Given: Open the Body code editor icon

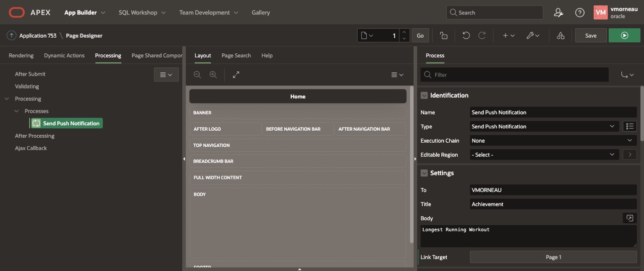Looking at the screenshot, I should [x=629, y=218].
